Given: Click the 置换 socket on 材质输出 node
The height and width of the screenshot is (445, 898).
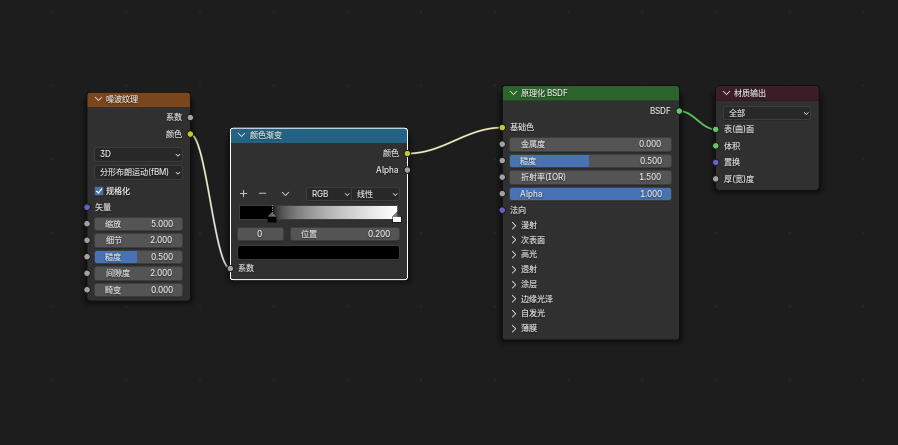Looking at the screenshot, I should pos(716,162).
